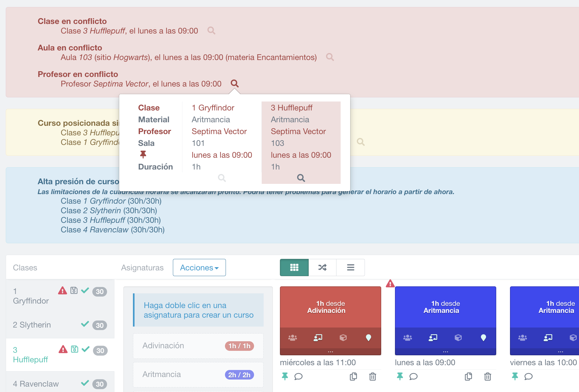Open comment on Adivinación course card
The width and height of the screenshot is (579, 392).
[298, 377]
